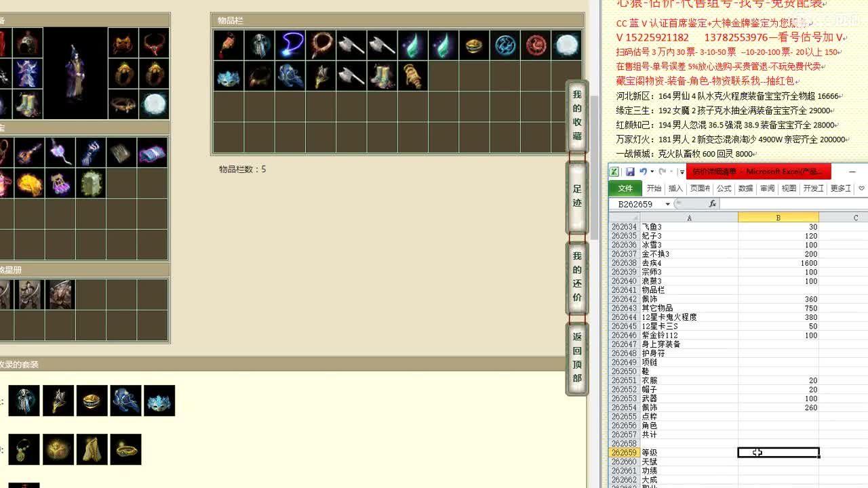Collapse the Excel ribbon heart icon
Image resolution: width=868 pixels, height=488 pixels.
tap(861, 188)
